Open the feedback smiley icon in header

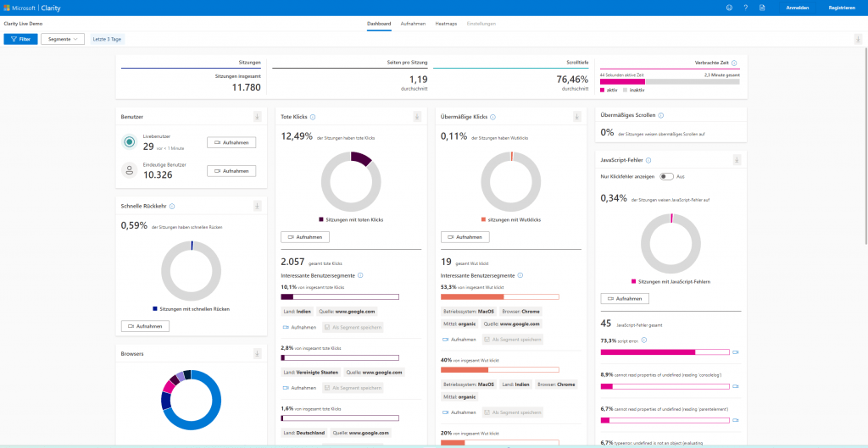pyautogui.click(x=729, y=8)
